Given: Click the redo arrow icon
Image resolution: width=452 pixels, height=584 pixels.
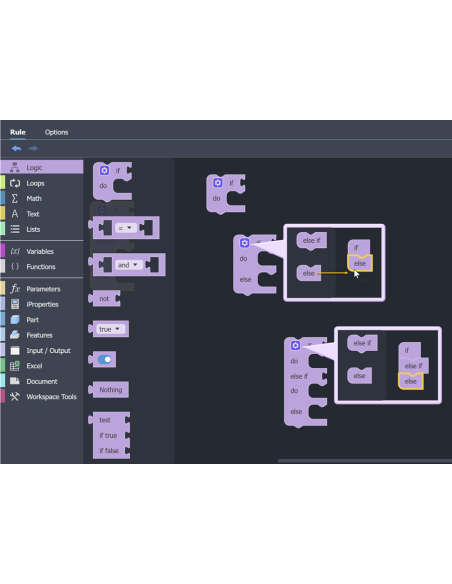Looking at the screenshot, I should point(34,149).
